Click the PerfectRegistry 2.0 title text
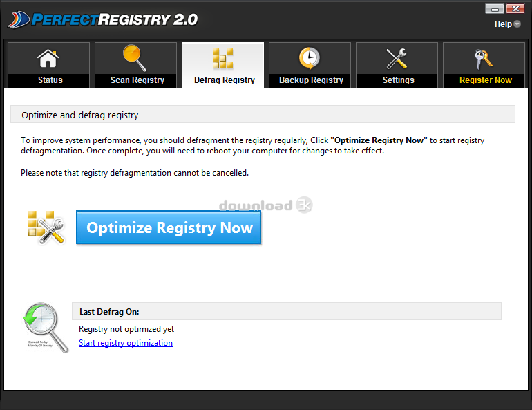The width and height of the screenshot is (532, 410). [x=115, y=19]
